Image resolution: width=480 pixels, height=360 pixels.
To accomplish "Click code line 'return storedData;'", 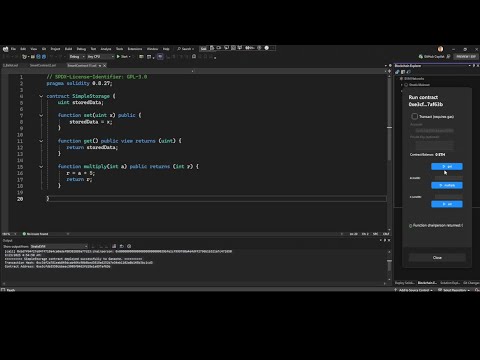I will pos(92,147).
